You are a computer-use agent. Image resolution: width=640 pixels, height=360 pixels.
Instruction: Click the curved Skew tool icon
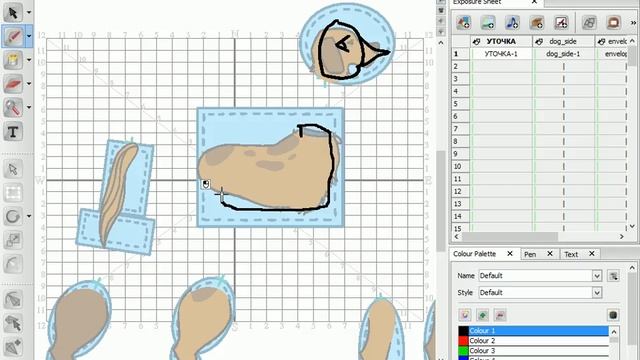pos(13,264)
